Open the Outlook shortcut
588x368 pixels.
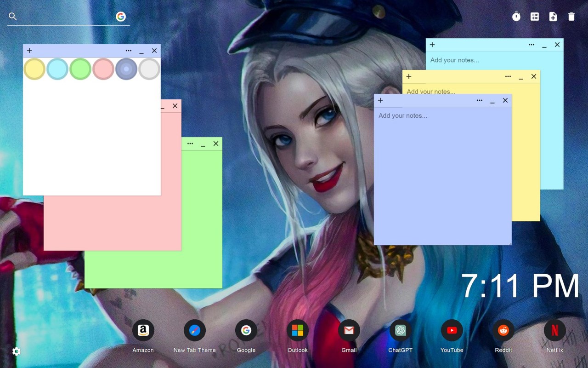click(x=298, y=330)
